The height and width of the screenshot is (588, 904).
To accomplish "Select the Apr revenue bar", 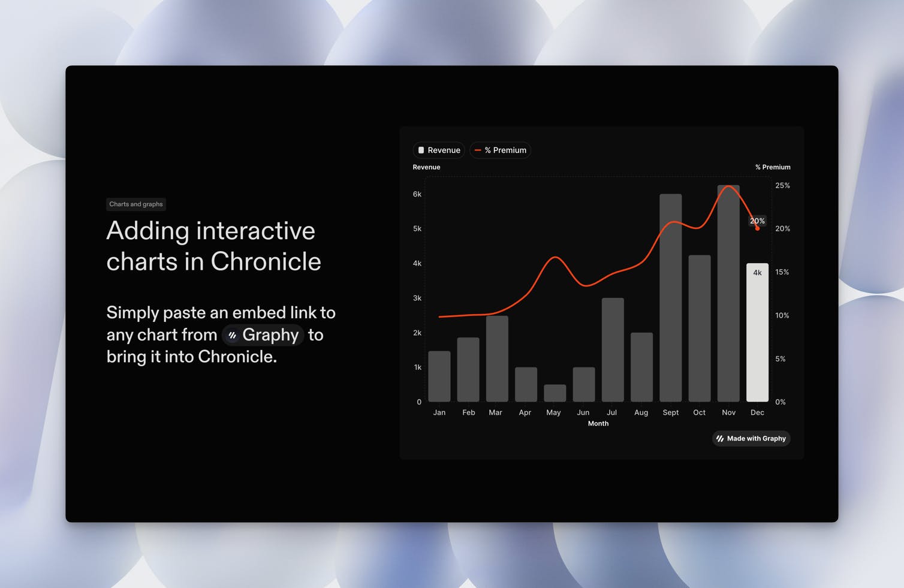I will pos(526,385).
